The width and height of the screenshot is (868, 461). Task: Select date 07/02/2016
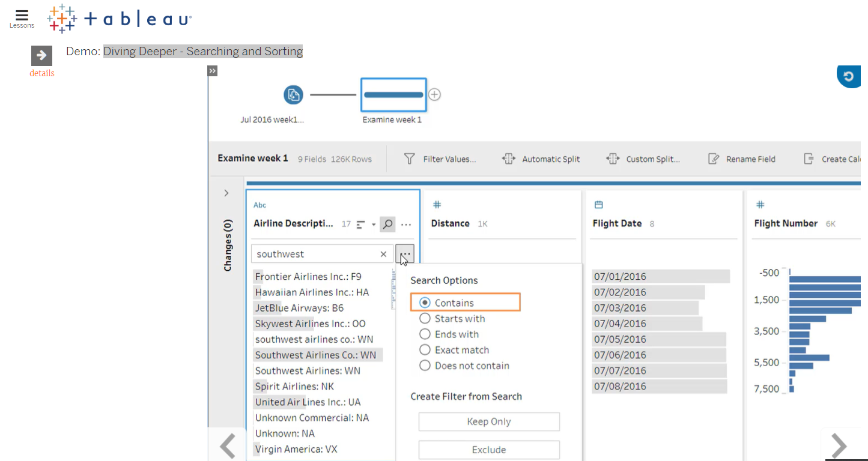(x=648, y=292)
